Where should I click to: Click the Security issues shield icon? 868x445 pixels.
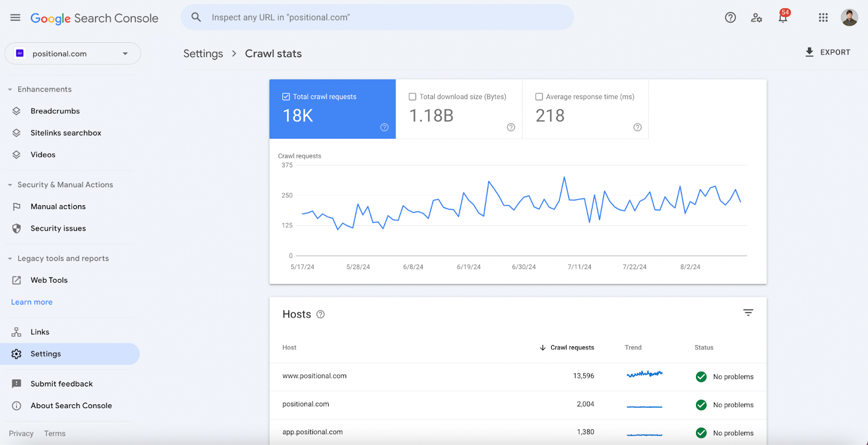16,228
